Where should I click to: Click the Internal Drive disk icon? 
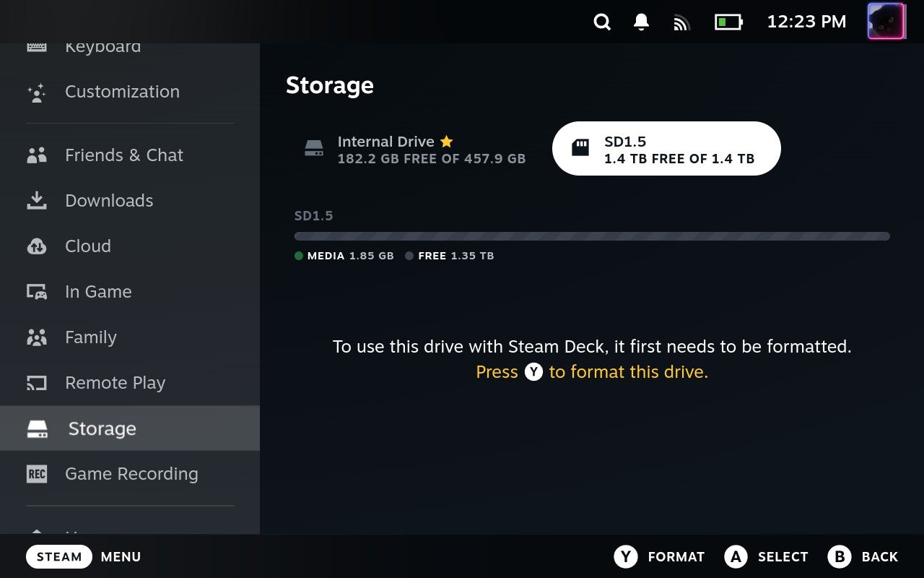point(313,147)
